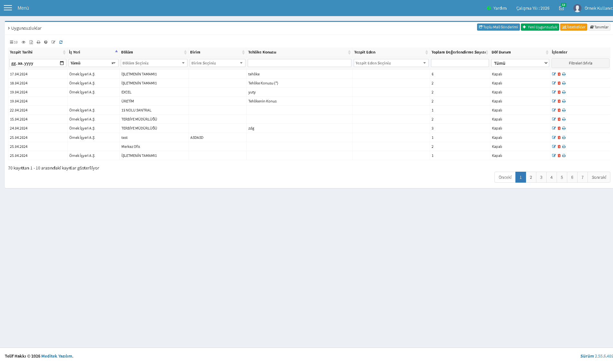Open Tanımlar button
Image resolution: width=613 pixels, height=364 pixels.
coord(599,27)
